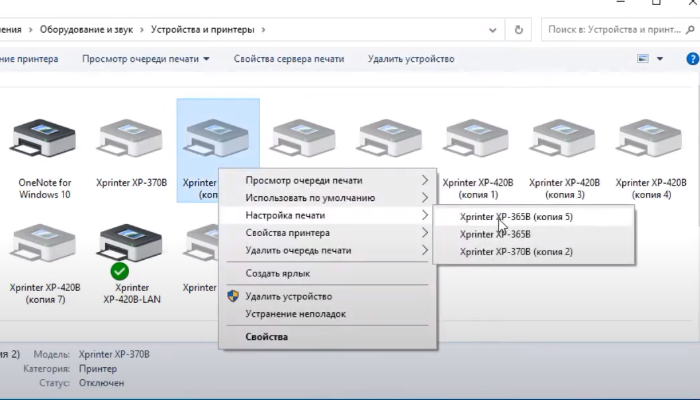700x400 pixels.
Task: Choose Использовать по умолчанию menu entry
Action: point(327,198)
